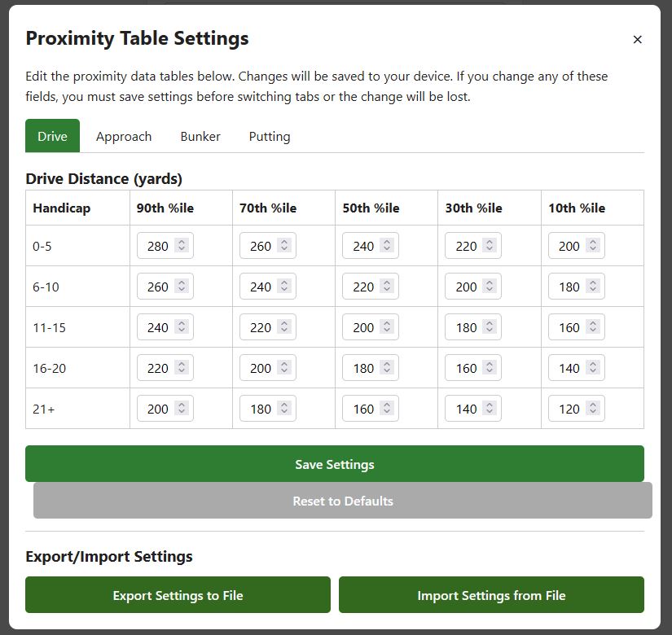Click the 11-15 handicap row label
672x635 pixels.
click(x=50, y=328)
